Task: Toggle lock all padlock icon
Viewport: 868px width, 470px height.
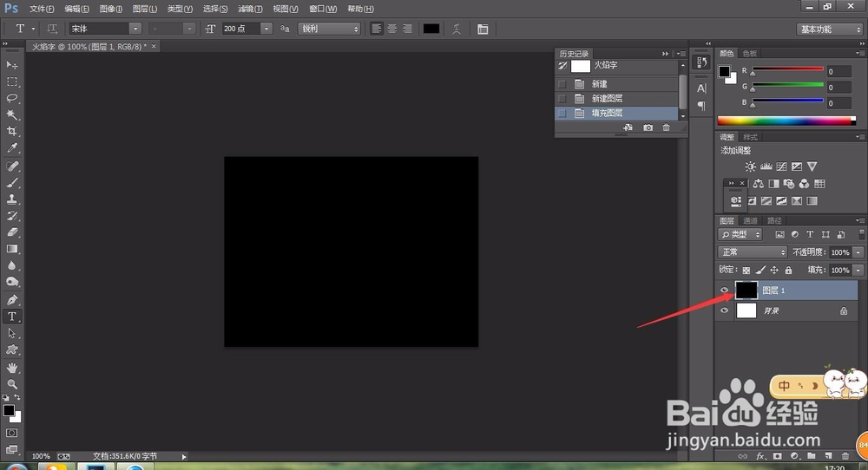Action: coord(788,271)
